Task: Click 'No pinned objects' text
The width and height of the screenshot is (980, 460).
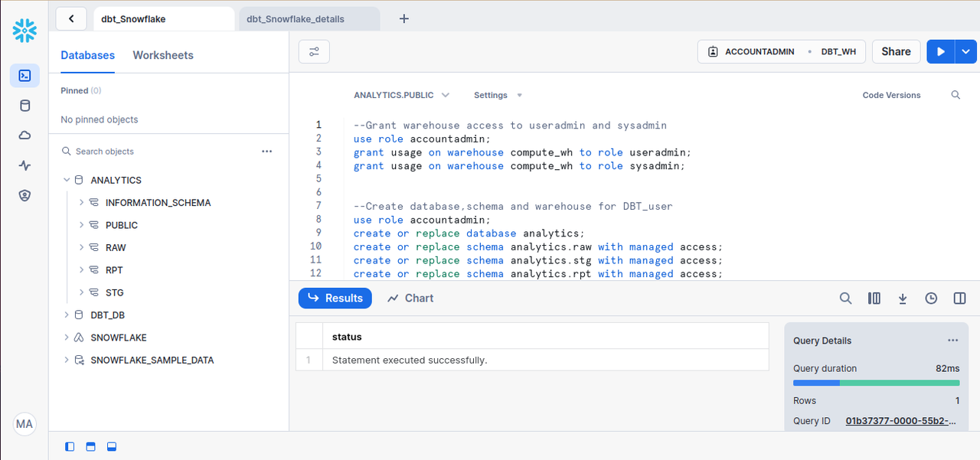Action: pyautogui.click(x=100, y=119)
